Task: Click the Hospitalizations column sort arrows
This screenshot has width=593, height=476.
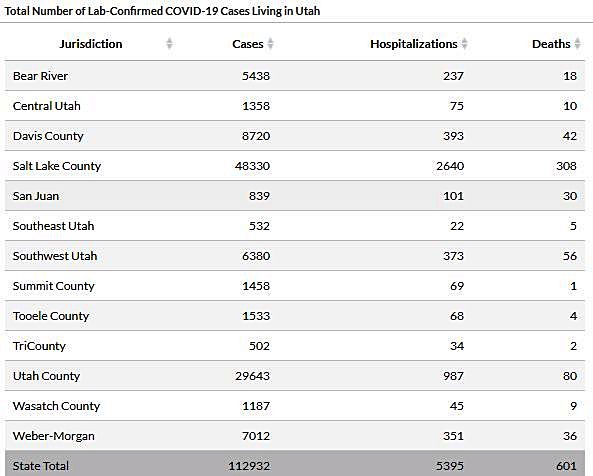Action: tap(465, 44)
